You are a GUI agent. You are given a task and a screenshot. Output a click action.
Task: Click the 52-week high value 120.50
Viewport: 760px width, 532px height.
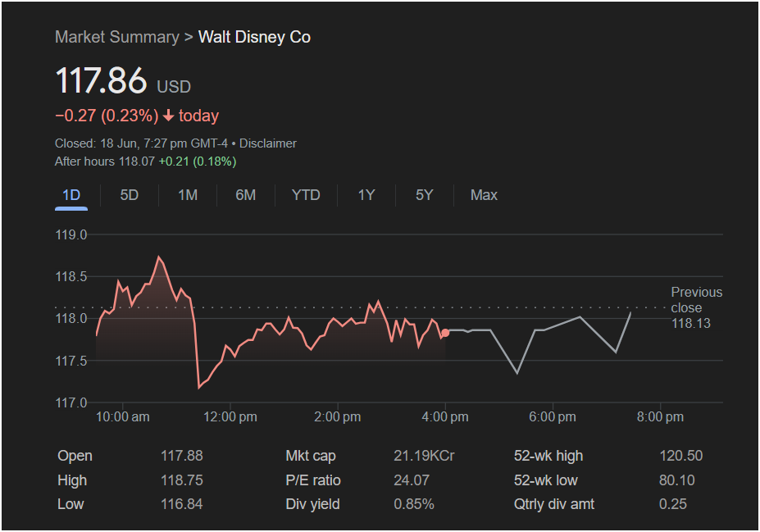click(681, 456)
